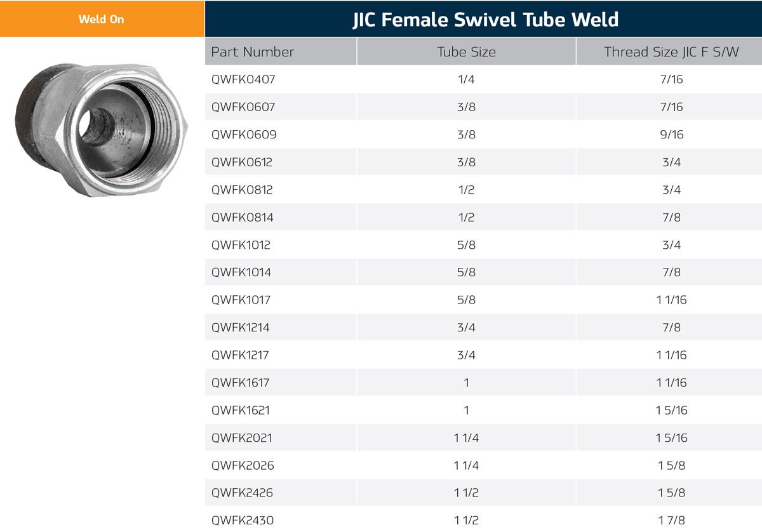This screenshot has height=532, width=762.
Task: Click the JIC Female Swivel Tube Weld title
Action: coord(485,20)
